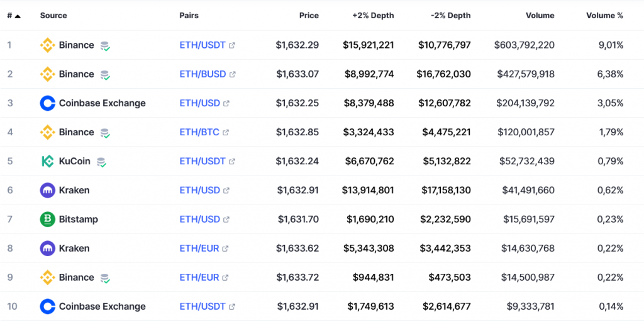Image resolution: width=644 pixels, height=321 pixels.
Task: Open the ETH/BUSD pair link
Action: (x=203, y=74)
